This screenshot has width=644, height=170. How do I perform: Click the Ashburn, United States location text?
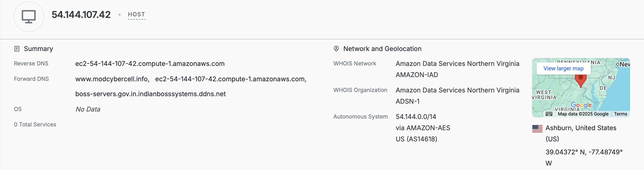tap(581, 128)
